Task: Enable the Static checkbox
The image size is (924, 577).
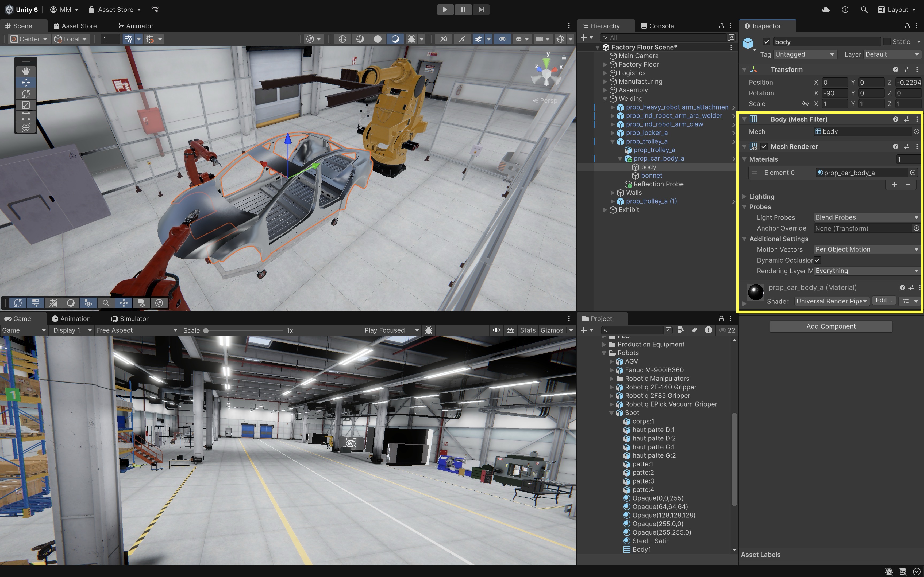Action: pyautogui.click(x=887, y=42)
